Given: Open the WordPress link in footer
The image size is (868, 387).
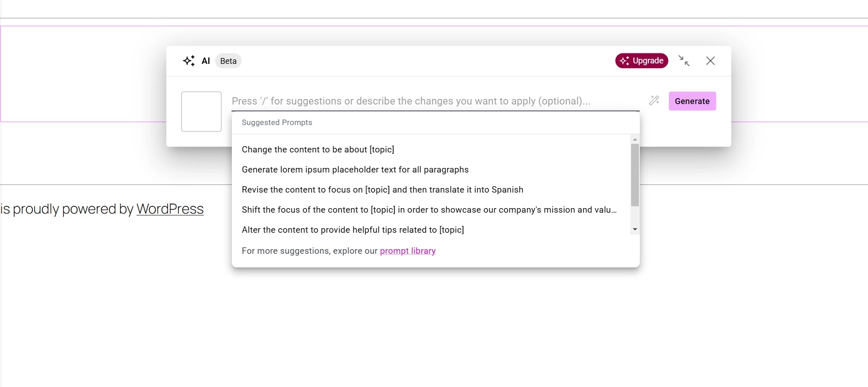Looking at the screenshot, I should pyautogui.click(x=170, y=209).
